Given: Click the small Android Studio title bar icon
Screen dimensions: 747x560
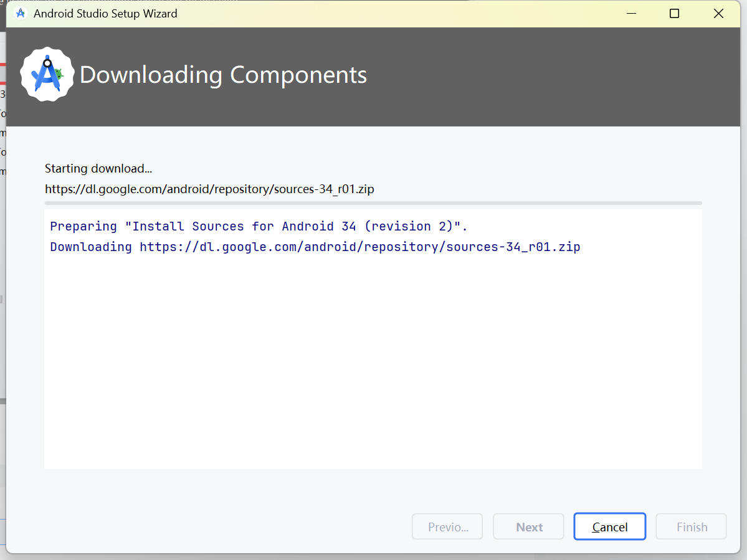Looking at the screenshot, I should pyautogui.click(x=21, y=13).
